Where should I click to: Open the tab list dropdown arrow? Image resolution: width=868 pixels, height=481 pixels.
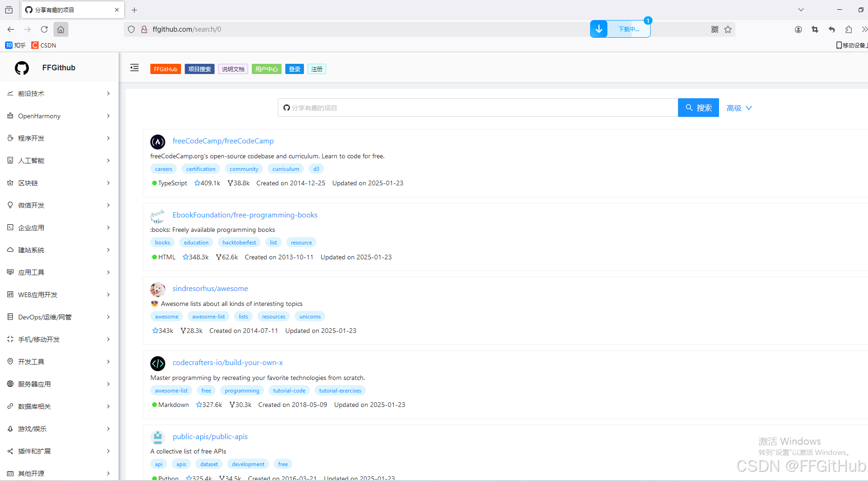point(801,10)
